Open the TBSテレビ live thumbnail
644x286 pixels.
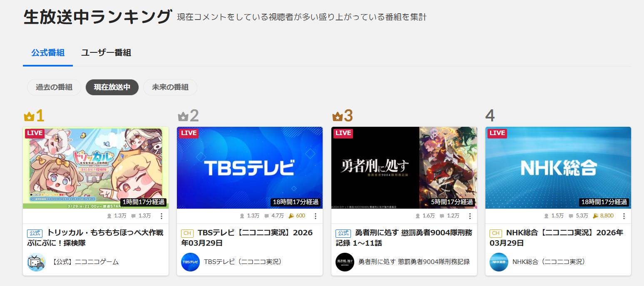click(250, 168)
